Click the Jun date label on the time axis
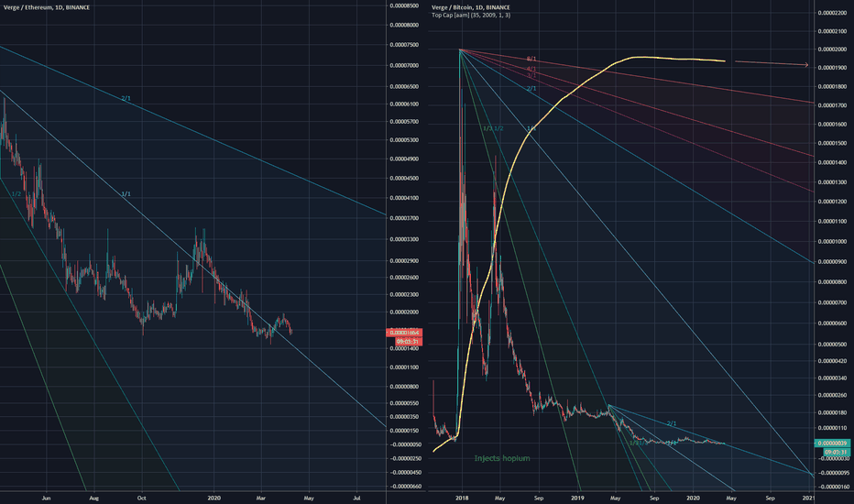 click(x=47, y=498)
